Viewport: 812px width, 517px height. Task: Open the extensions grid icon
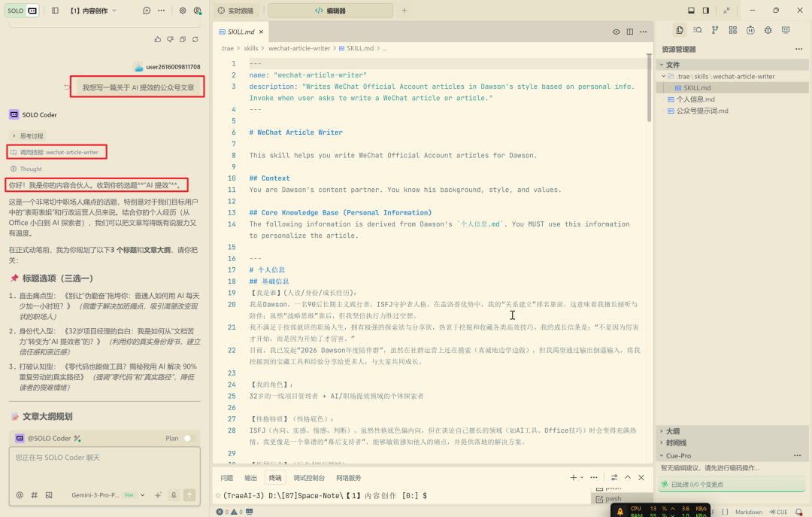[733, 30]
